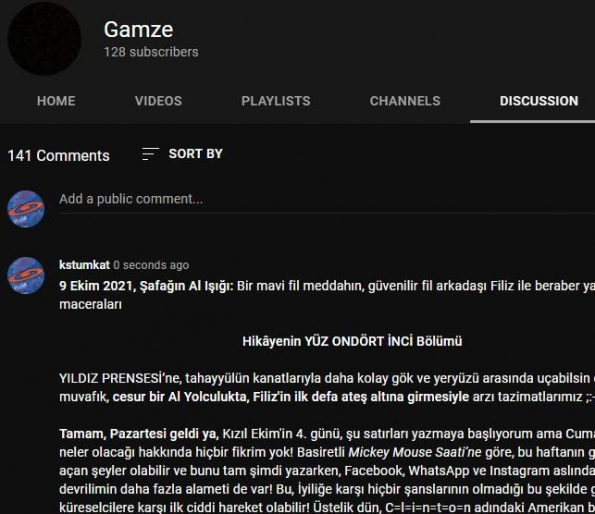The height and width of the screenshot is (514, 595).
Task: Click the Gamze channel name
Action: tap(139, 30)
